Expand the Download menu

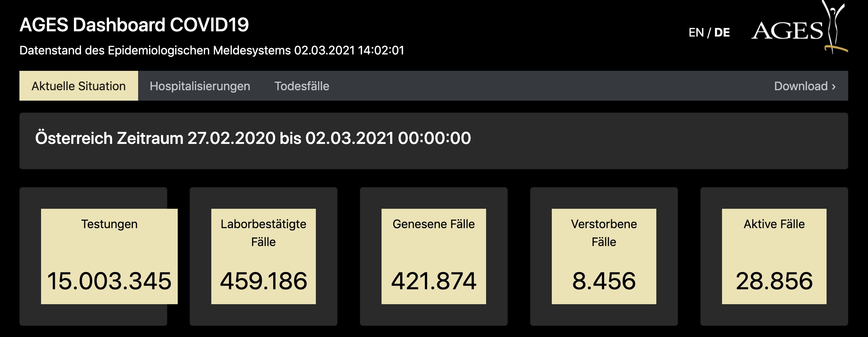point(805,86)
